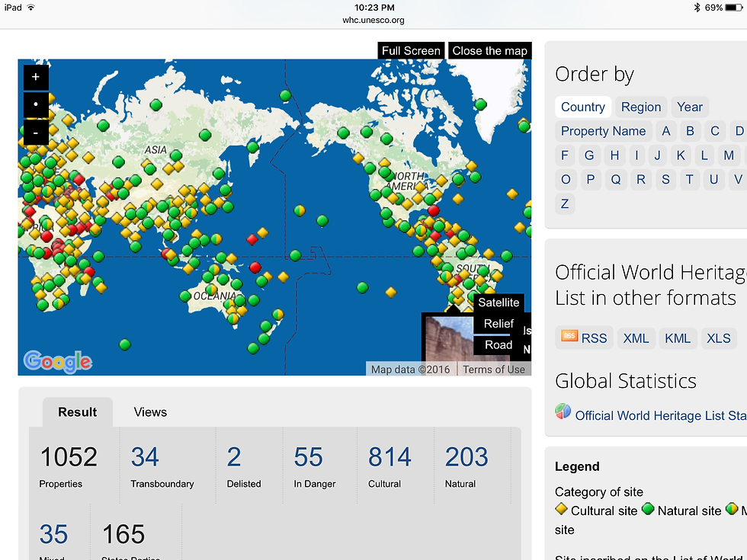
Task: Filter properties by letter O
Action: tap(566, 180)
